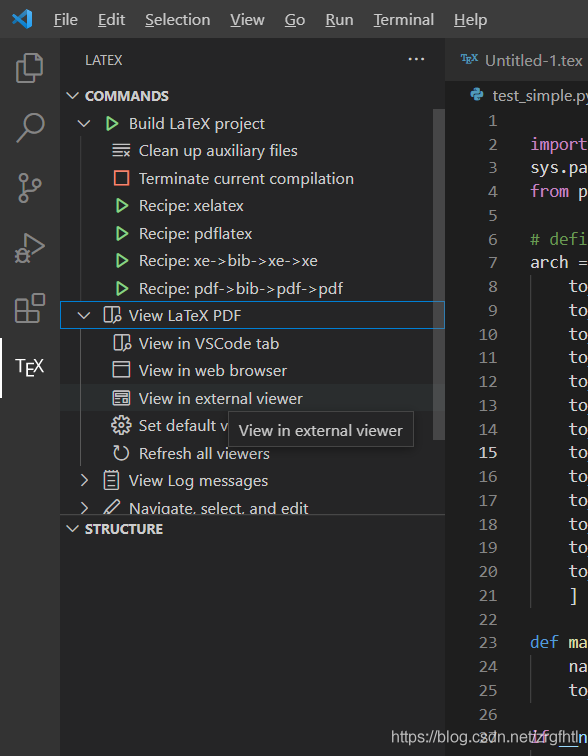Click test_simple.py in the breadcrumb

[x=540, y=95]
